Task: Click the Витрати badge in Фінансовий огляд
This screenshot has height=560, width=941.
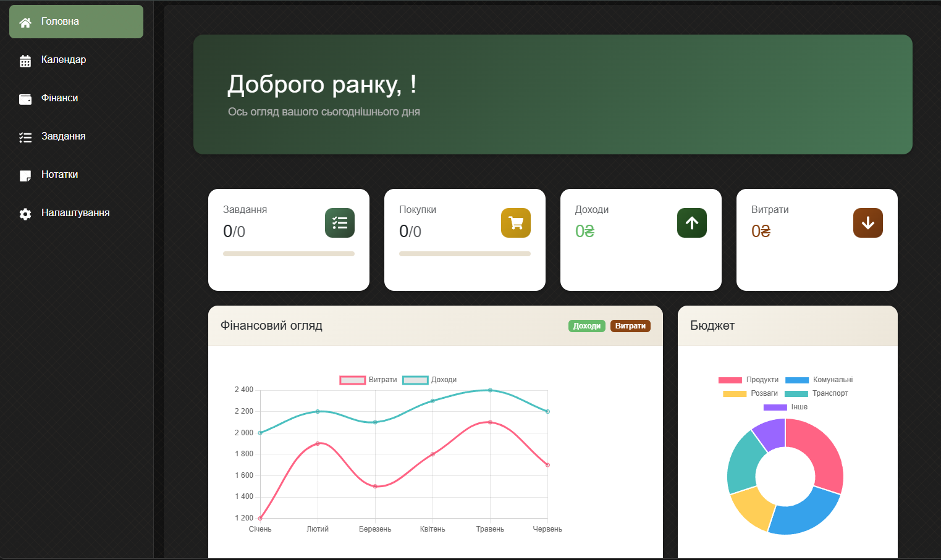Action: tap(630, 326)
